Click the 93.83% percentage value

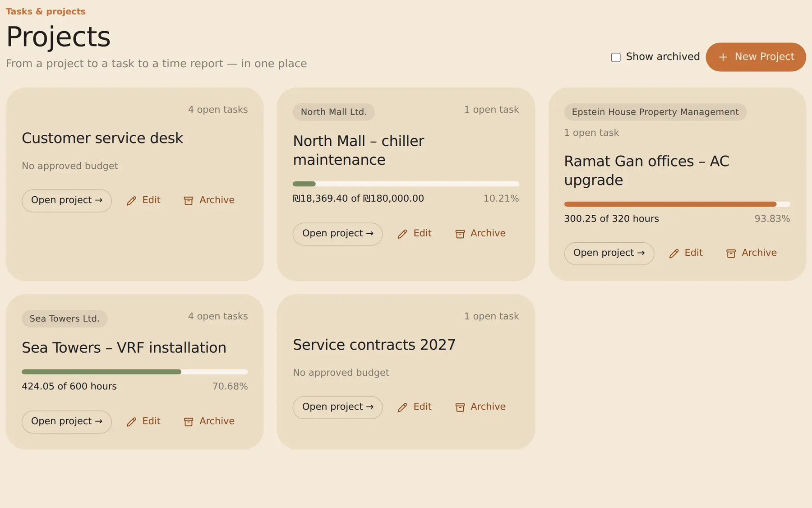click(772, 219)
